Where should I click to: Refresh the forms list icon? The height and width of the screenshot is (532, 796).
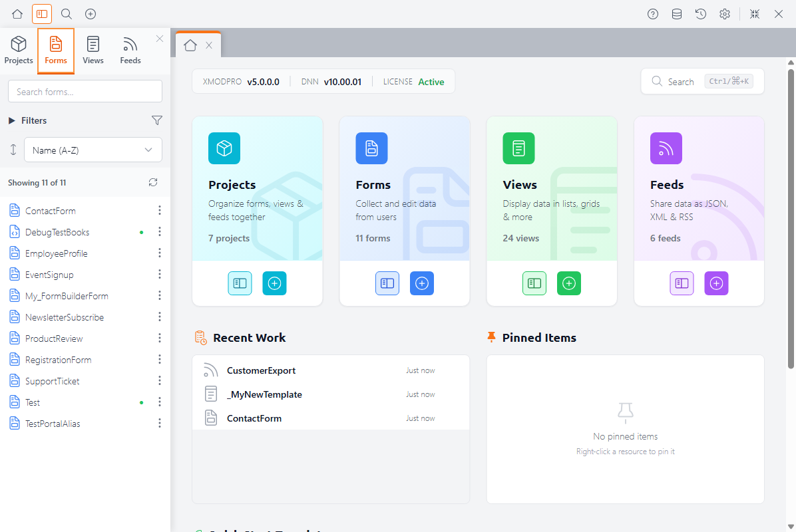point(153,183)
